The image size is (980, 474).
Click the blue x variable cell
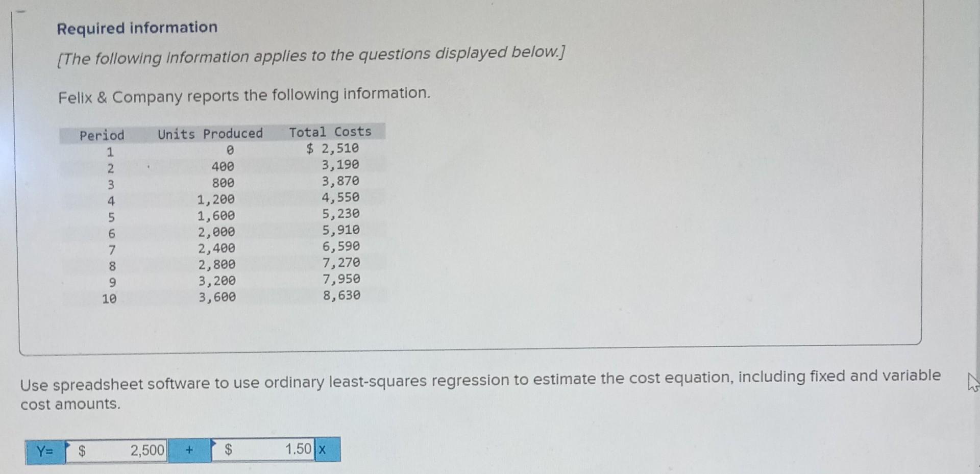pos(323,451)
